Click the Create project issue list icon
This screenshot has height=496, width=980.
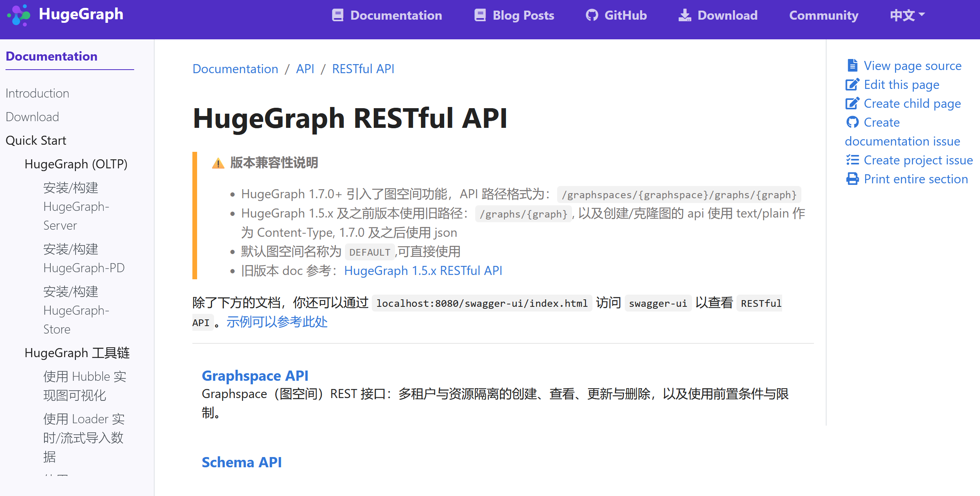[852, 160]
